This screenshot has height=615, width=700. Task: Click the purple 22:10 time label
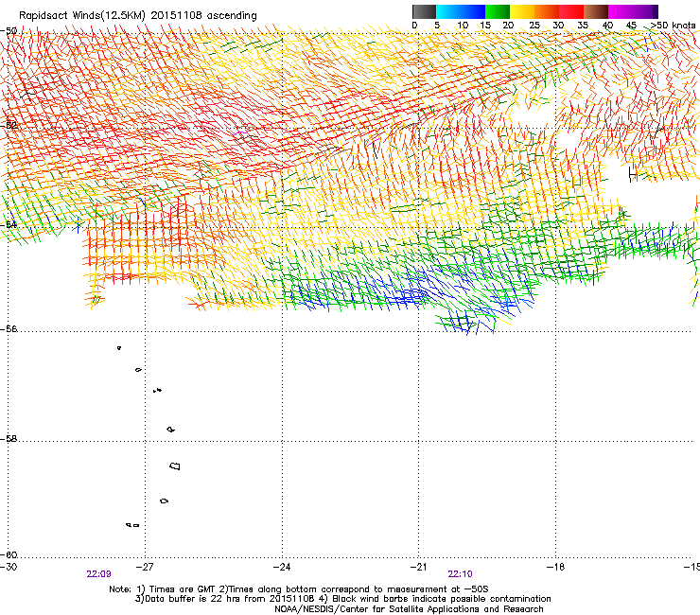460,574
